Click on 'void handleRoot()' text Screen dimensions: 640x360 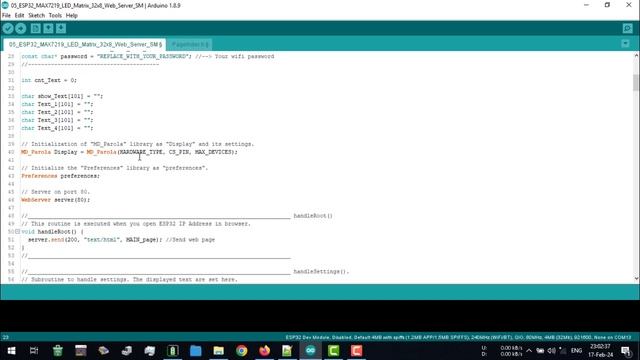52,231
